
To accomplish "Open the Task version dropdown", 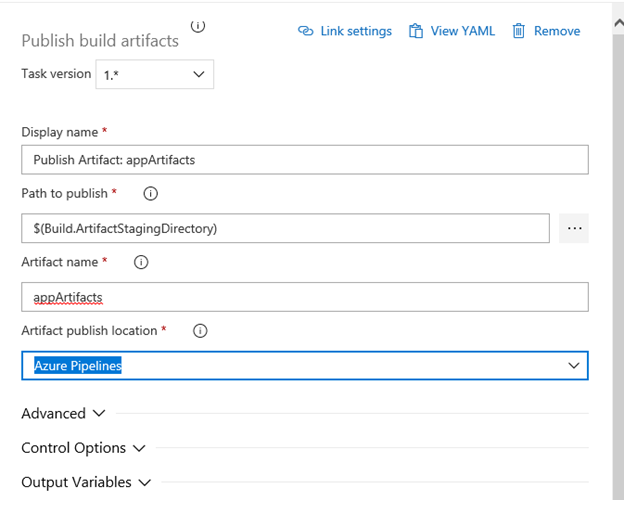I will [155, 75].
